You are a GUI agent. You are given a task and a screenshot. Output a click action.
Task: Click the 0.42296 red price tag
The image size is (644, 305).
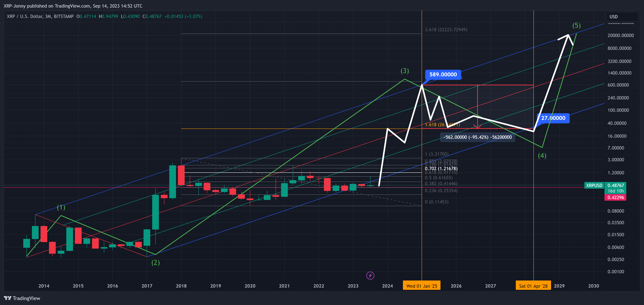point(615,197)
